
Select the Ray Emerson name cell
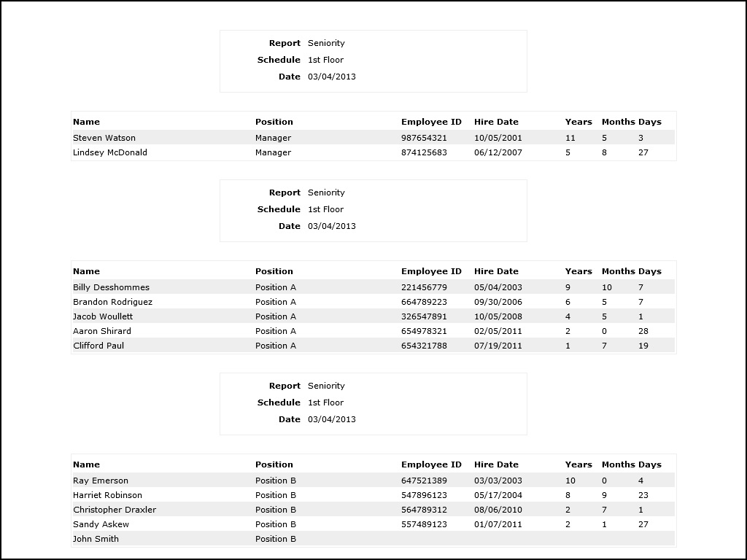point(101,481)
